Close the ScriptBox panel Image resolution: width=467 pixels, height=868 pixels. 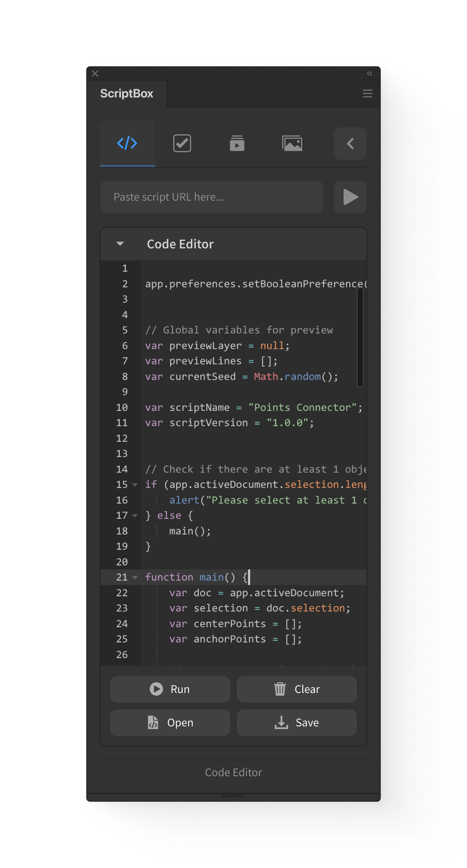tap(95, 73)
